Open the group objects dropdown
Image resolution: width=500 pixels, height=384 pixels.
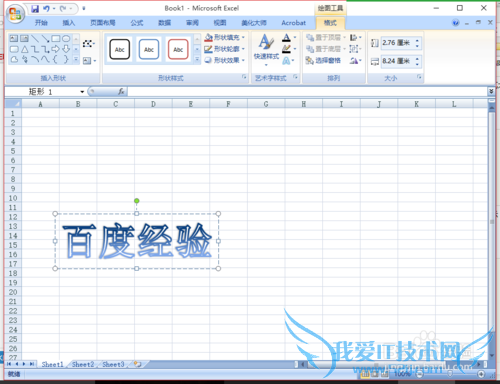[x=356, y=49]
